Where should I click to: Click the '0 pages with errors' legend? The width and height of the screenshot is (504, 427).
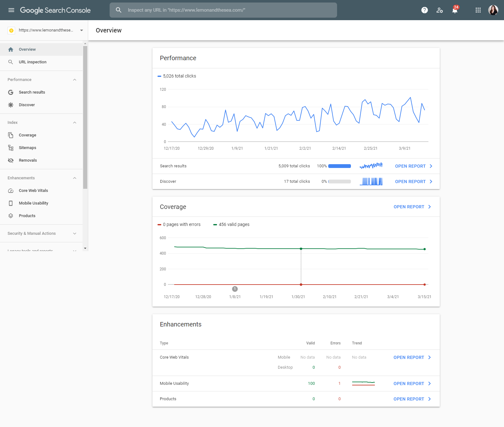pyautogui.click(x=179, y=224)
